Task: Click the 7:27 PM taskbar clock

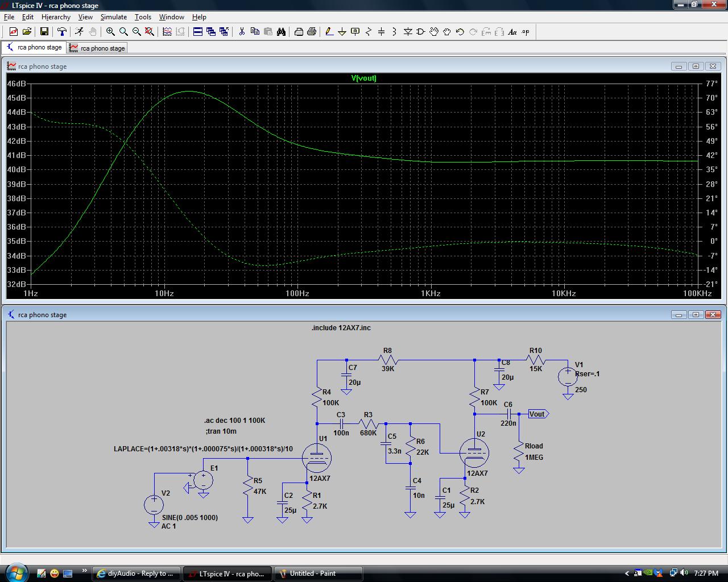Action: (706, 573)
